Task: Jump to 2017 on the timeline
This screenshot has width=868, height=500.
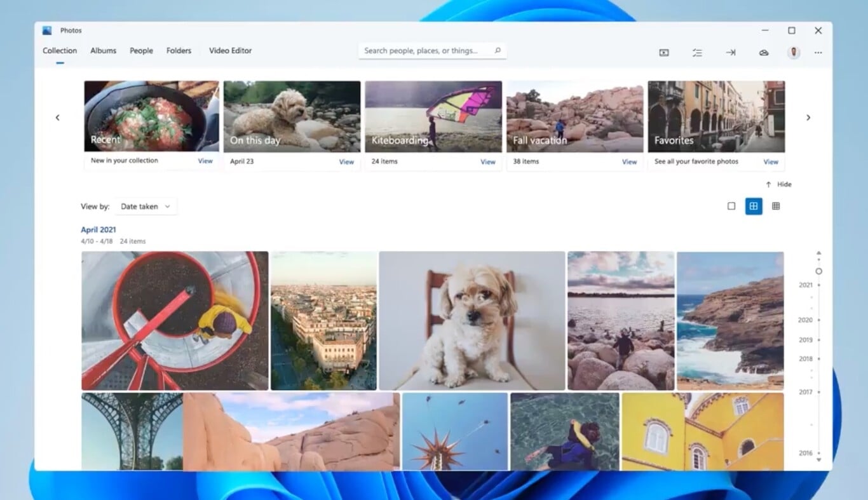Action: [x=806, y=392]
